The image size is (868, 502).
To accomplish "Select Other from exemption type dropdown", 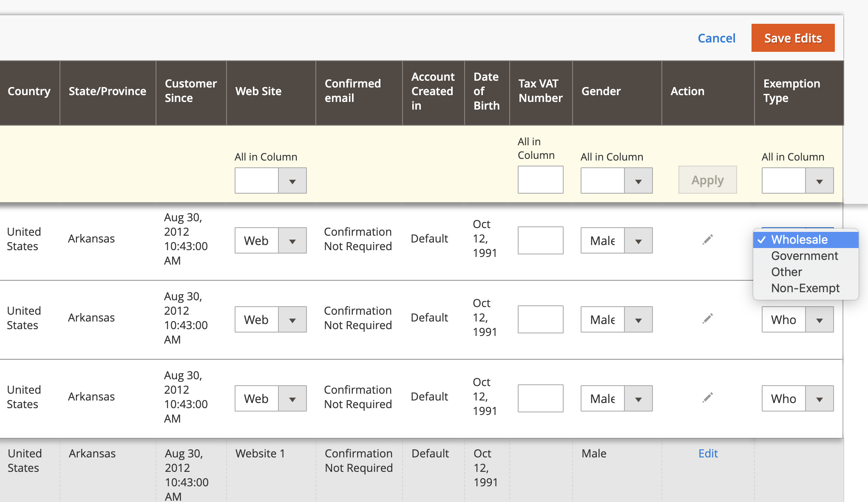I will click(x=787, y=271).
